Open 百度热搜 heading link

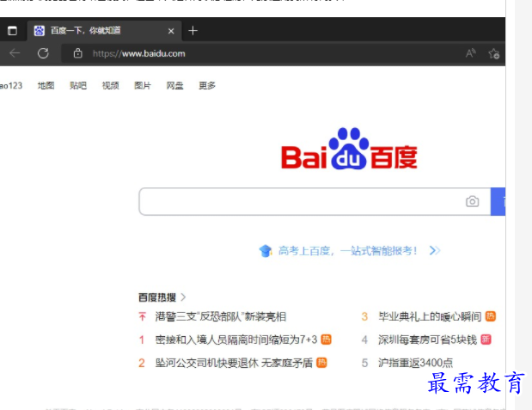point(157,297)
